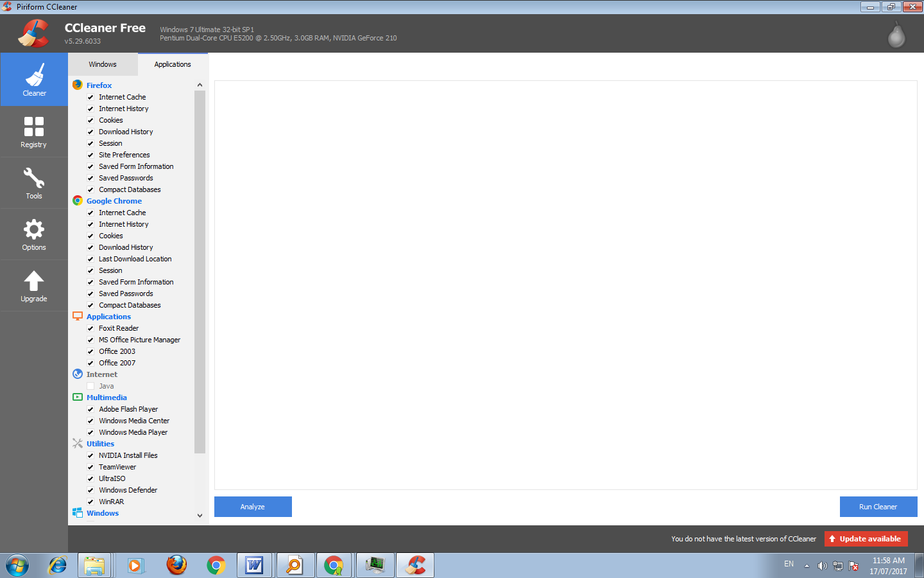This screenshot has width=924, height=578.
Task: Open the Options gear section
Action: tap(34, 234)
